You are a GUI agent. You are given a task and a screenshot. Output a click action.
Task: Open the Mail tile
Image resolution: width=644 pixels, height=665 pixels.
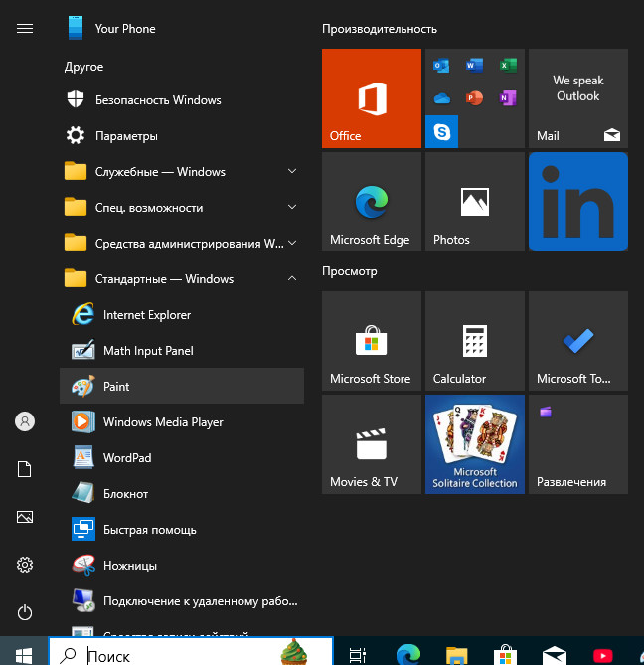click(578, 98)
